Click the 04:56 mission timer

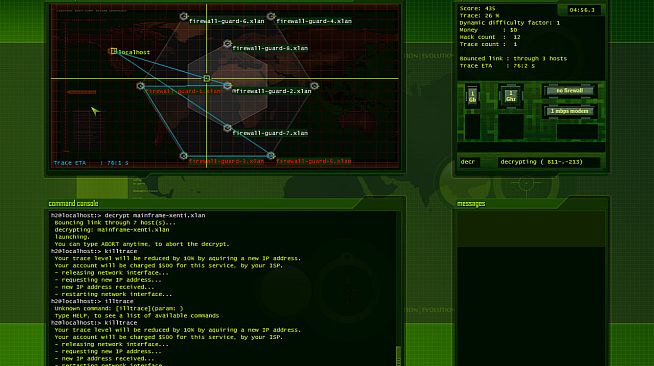(x=582, y=10)
